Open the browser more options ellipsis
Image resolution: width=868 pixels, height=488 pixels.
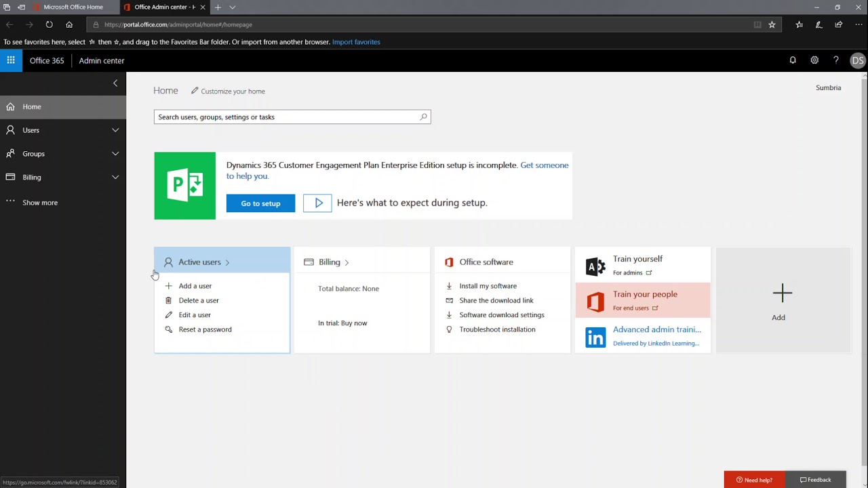(x=859, y=24)
